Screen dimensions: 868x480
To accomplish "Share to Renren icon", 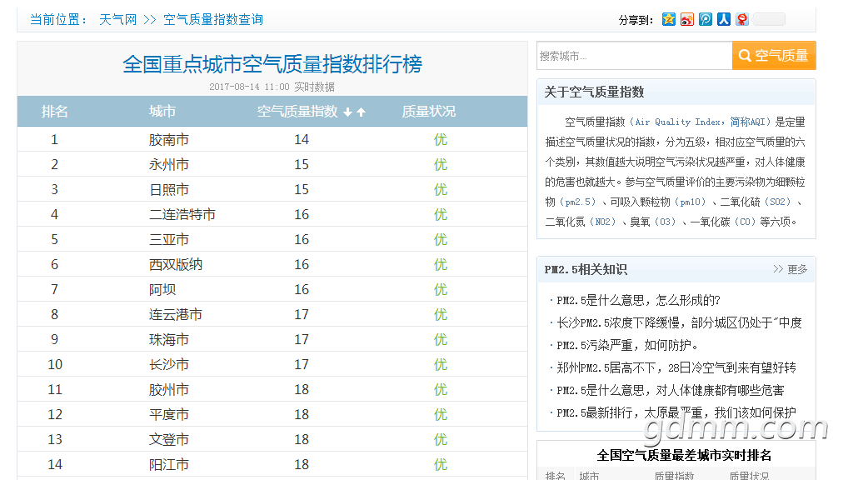I will click(724, 19).
